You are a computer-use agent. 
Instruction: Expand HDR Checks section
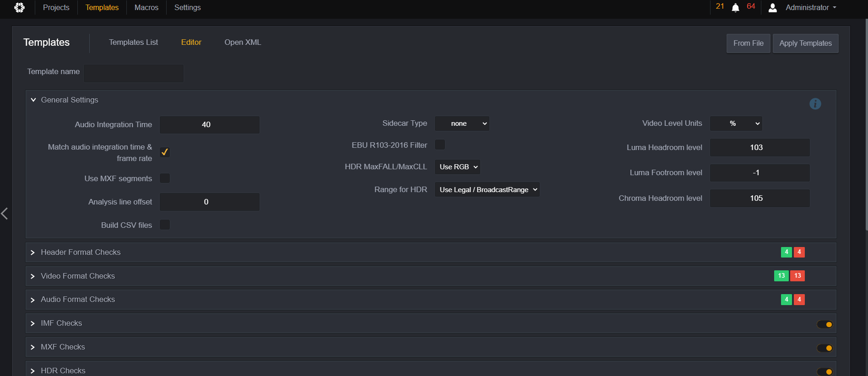[x=33, y=371]
